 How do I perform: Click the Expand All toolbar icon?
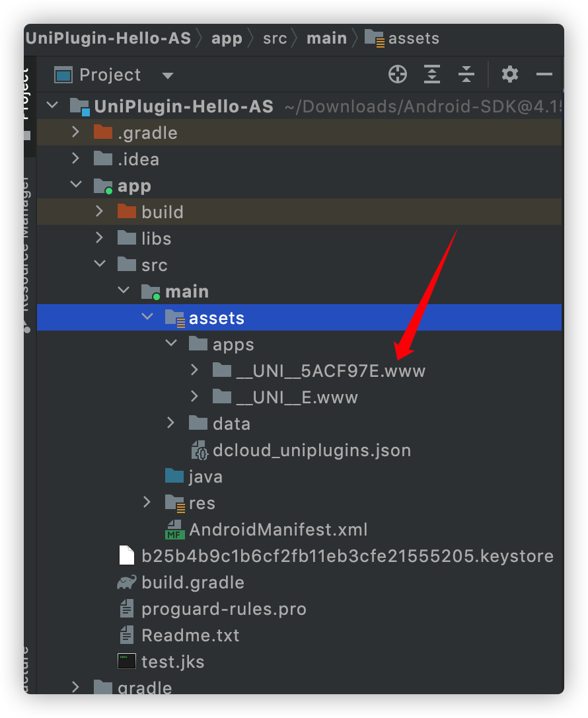click(431, 74)
